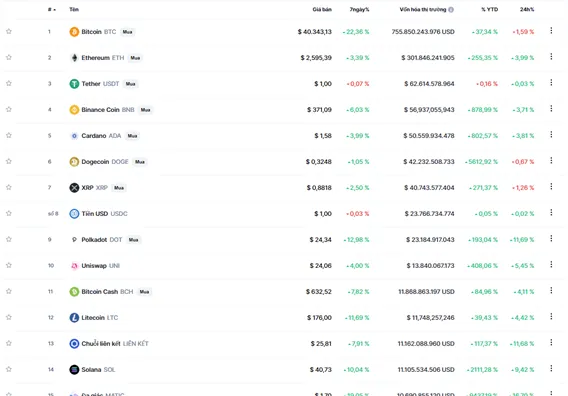568x396 pixels.
Task: Sort by the Giá bán price column
Action: (x=322, y=9)
